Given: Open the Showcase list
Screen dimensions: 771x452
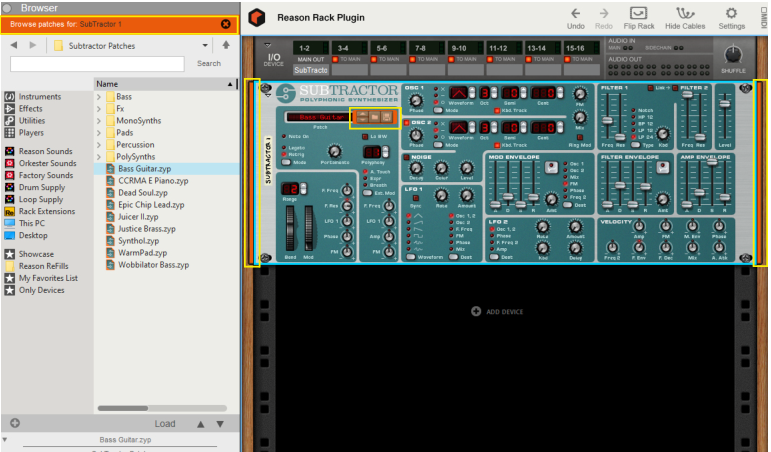Looking at the screenshot, I should coord(36,254).
